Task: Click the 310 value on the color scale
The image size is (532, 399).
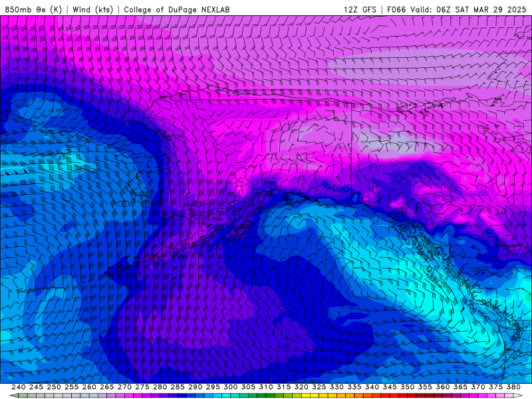Action: coord(265,387)
